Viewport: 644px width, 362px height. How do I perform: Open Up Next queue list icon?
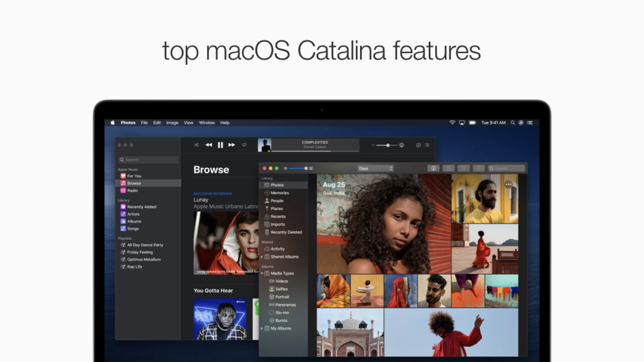click(x=427, y=145)
